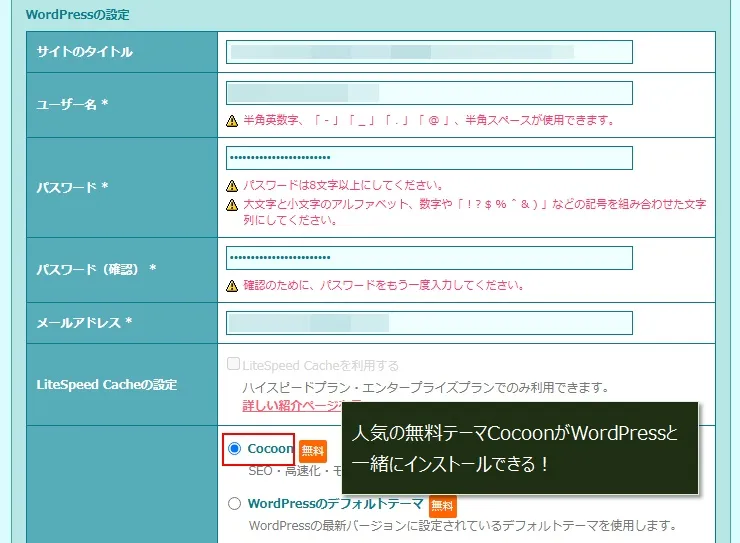Click the LiteSpeed Cacheの設定 row label
Screen dimensions: 740x543
point(106,385)
